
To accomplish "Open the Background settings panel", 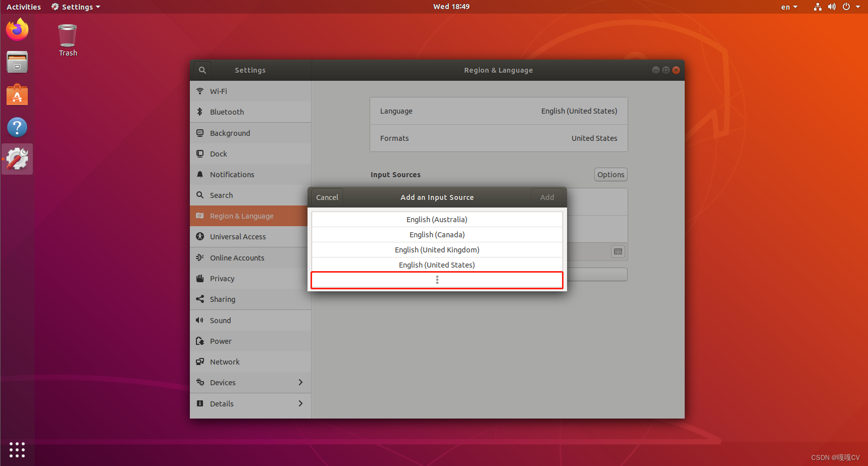I will (250, 133).
